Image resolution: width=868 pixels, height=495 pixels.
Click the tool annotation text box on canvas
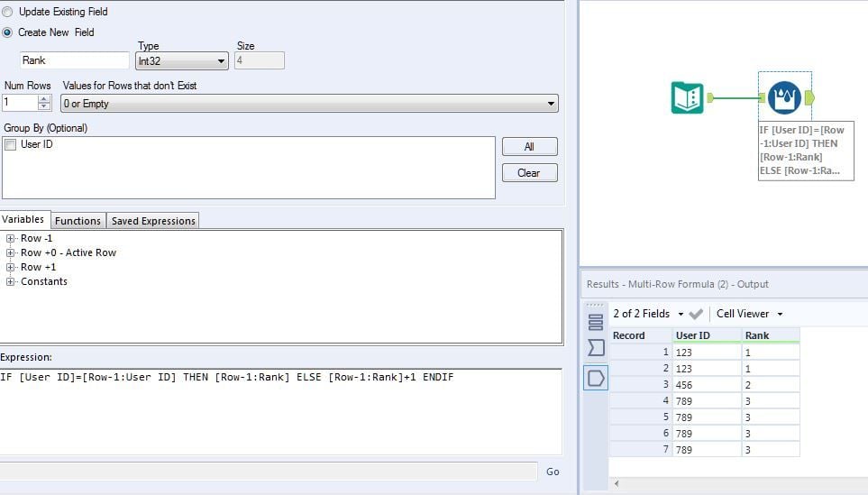(x=806, y=151)
